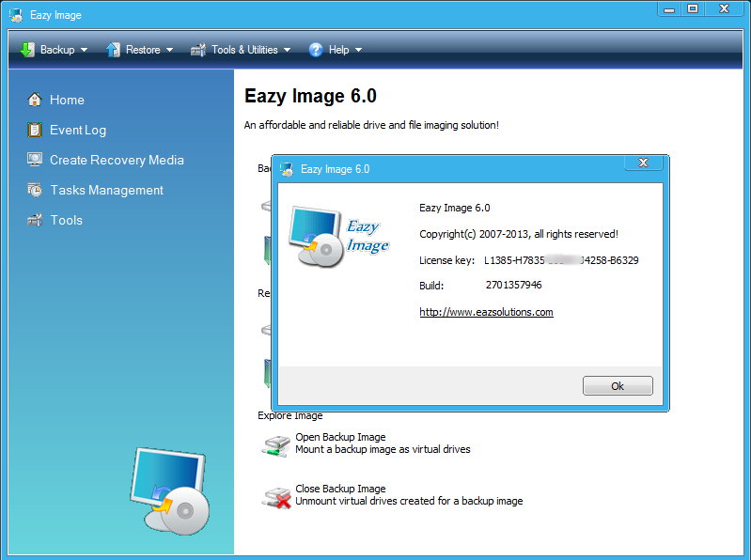Image resolution: width=751 pixels, height=560 pixels.
Task: Click the Ok button in about dialog
Action: [618, 386]
